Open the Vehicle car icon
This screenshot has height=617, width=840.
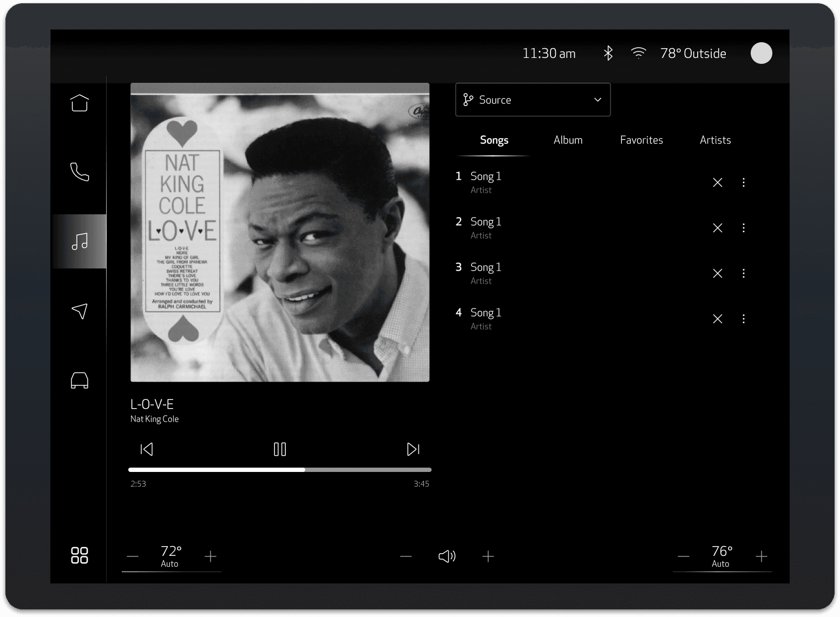[x=80, y=380]
